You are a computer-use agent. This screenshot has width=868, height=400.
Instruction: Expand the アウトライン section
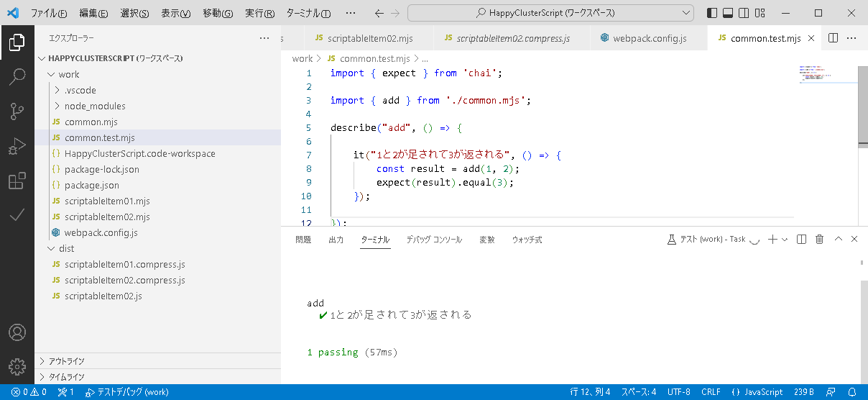[157, 360]
